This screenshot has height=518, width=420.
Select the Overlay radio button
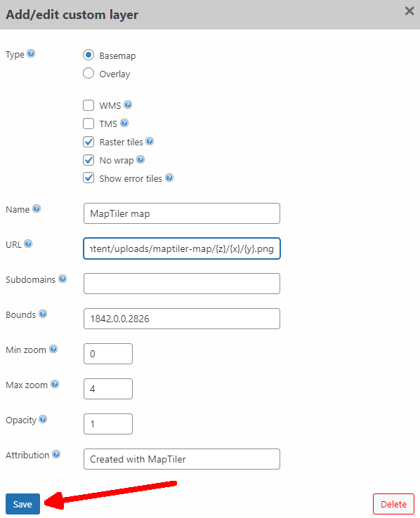click(88, 73)
